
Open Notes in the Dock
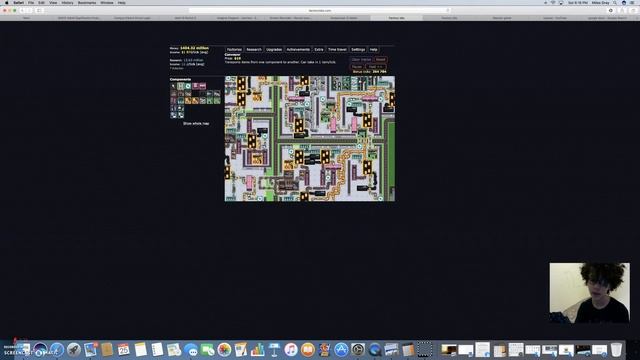[140, 350]
